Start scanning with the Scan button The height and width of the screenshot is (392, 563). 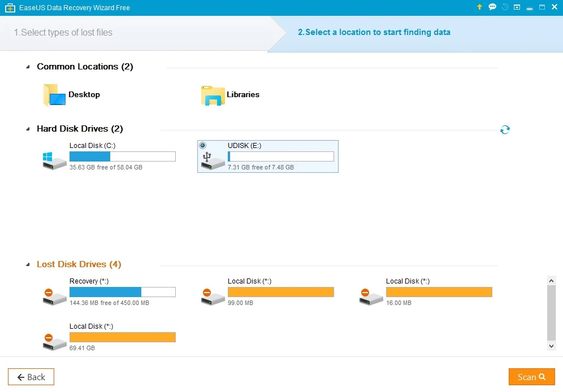coord(531,377)
